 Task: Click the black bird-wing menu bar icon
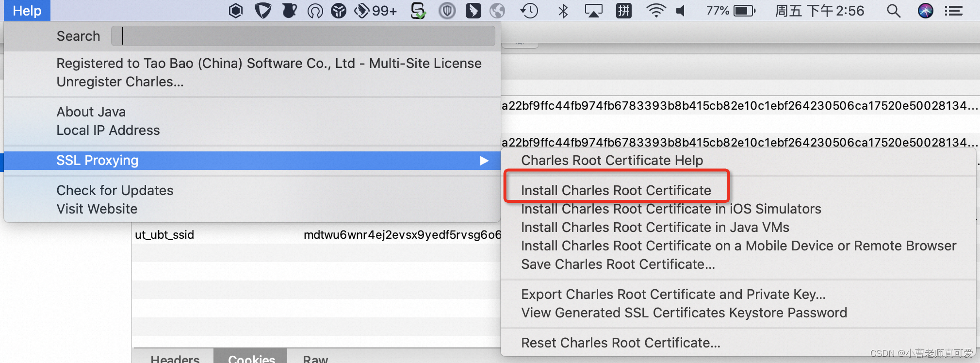[x=474, y=11]
